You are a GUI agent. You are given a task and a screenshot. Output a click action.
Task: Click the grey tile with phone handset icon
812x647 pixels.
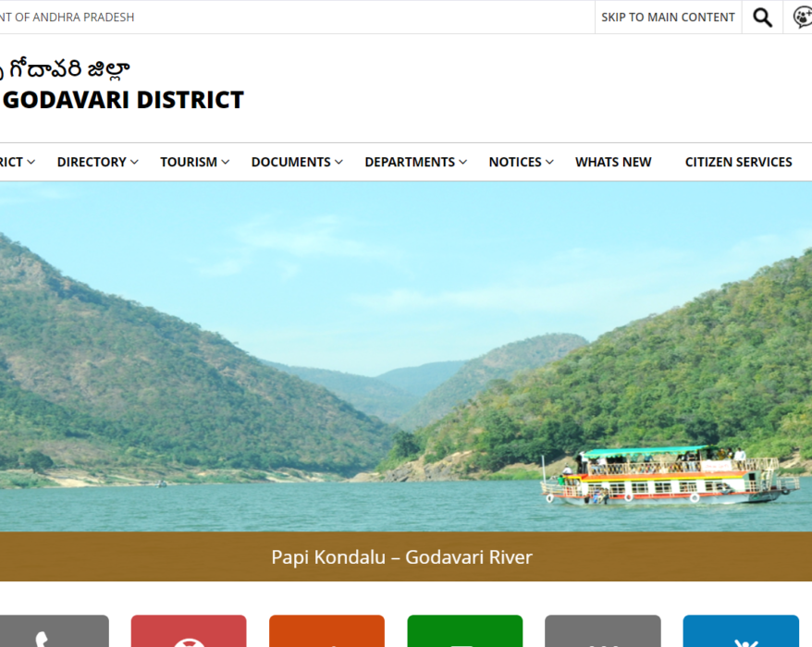[x=53, y=631]
